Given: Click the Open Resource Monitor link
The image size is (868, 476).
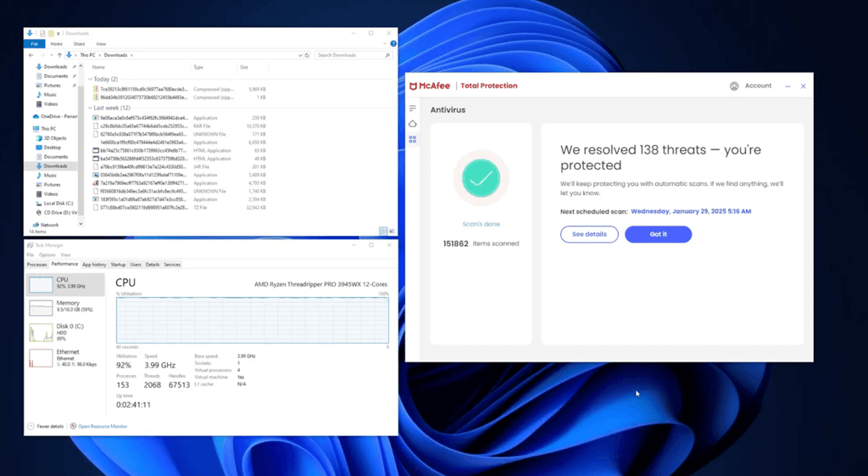Looking at the screenshot, I should click(103, 426).
